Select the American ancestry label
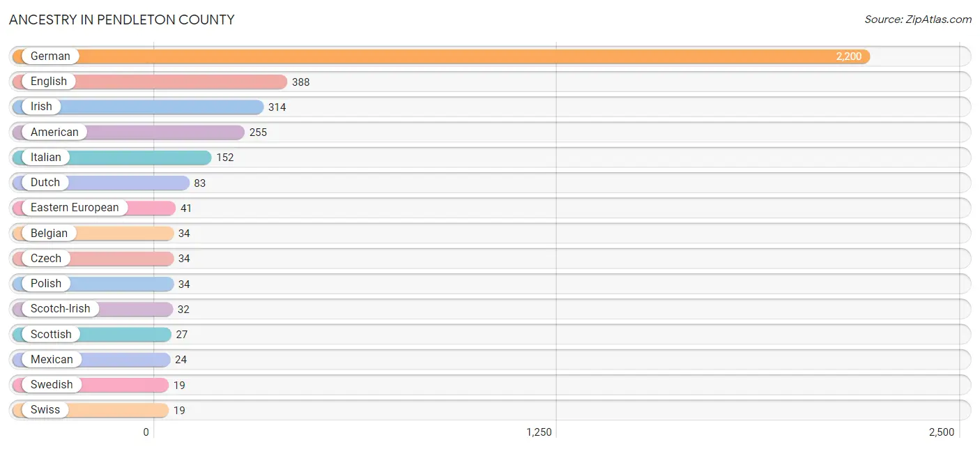This screenshot has width=980, height=449. [54, 132]
